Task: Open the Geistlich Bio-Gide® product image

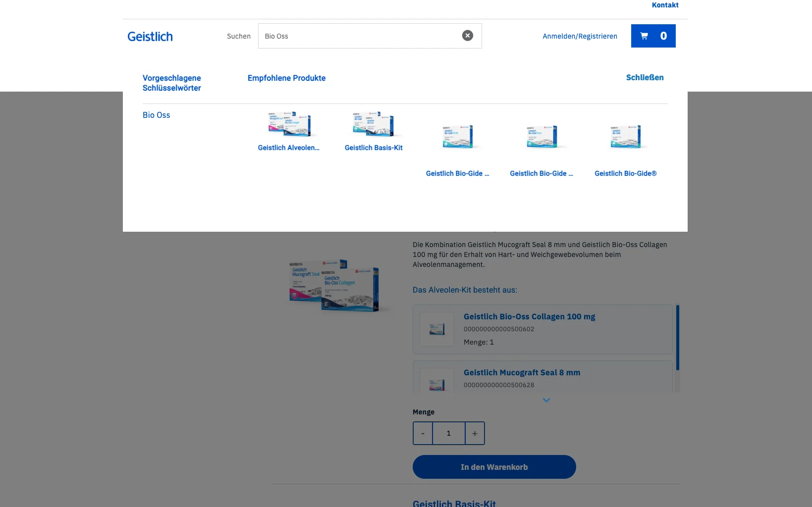Action: pyautogui.click(x=626, y=137)
